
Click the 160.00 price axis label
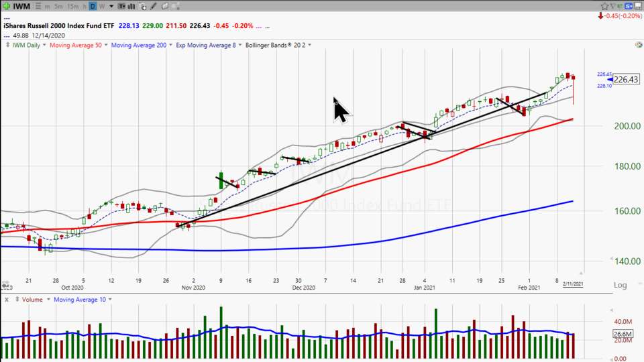pyautogui.click(x=627, y=211)
